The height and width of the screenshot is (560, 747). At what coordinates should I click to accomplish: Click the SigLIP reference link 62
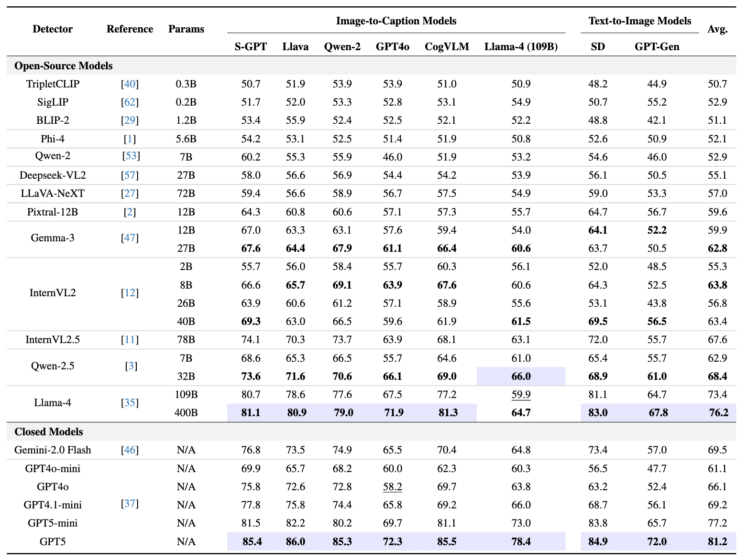(130, 102)
